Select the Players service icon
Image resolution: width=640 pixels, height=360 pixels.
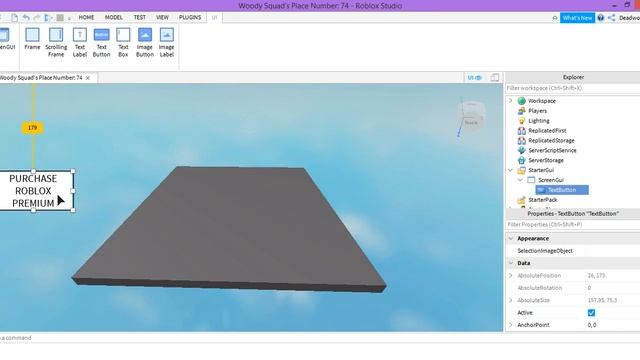click(521, 111)
